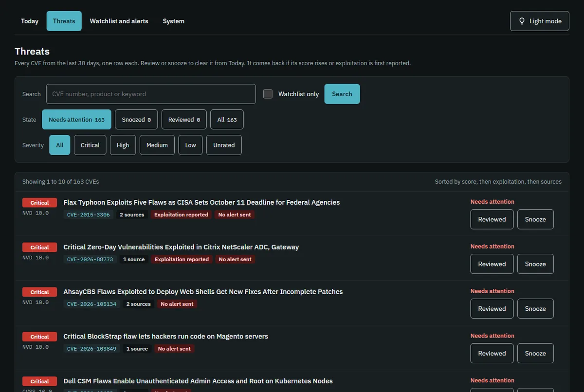The width and height of the screenshot is (584, 392).
Task: Open Critical BlockStrap flaw Magento title
Action: 165,337
